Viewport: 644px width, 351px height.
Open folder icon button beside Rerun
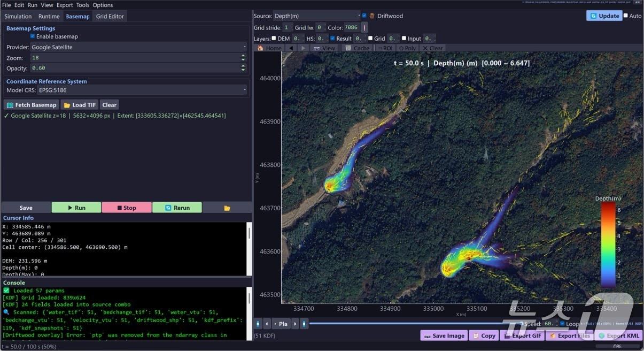click(227, 208)
